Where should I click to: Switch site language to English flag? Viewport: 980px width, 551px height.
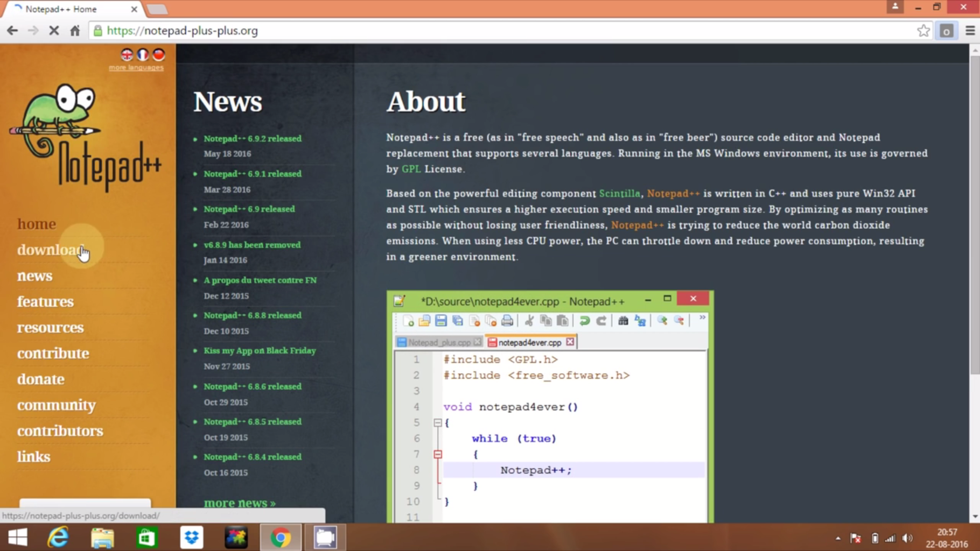click(127, 54)
